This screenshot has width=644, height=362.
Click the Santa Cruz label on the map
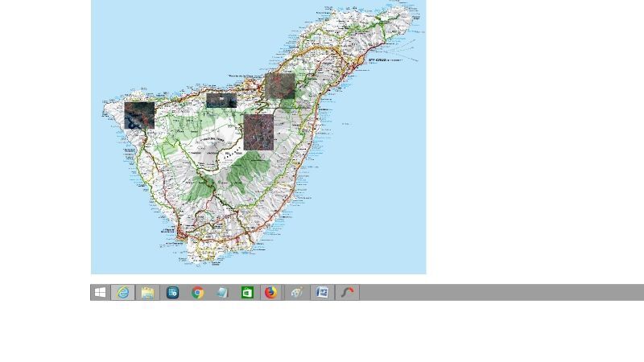(x=378, y=60)
